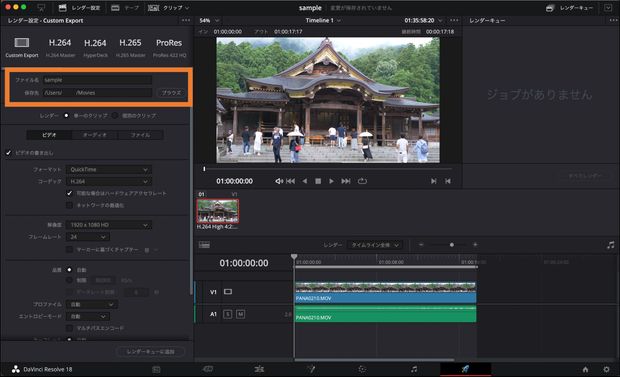Switch to the File settings tab

(x=140, y=135)
